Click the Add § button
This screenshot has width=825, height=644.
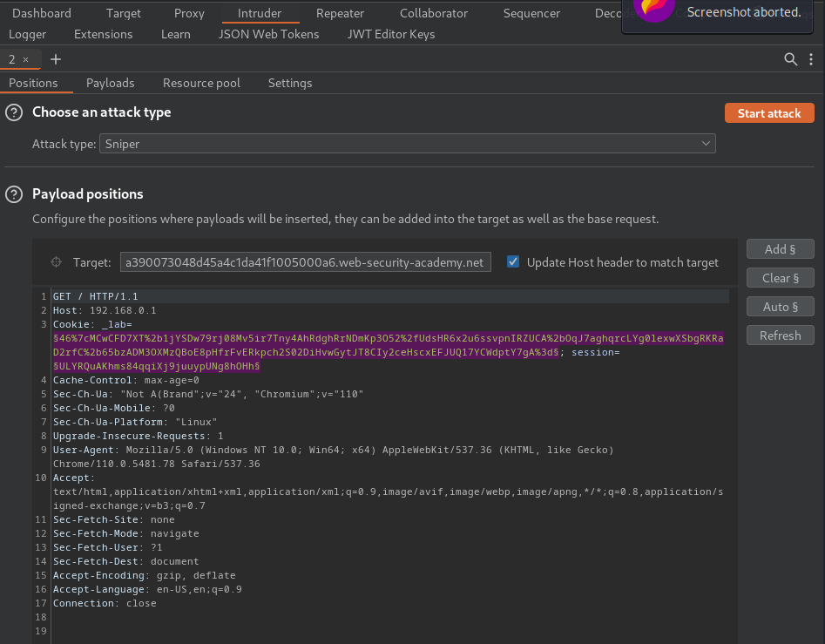tap(781, 249)
